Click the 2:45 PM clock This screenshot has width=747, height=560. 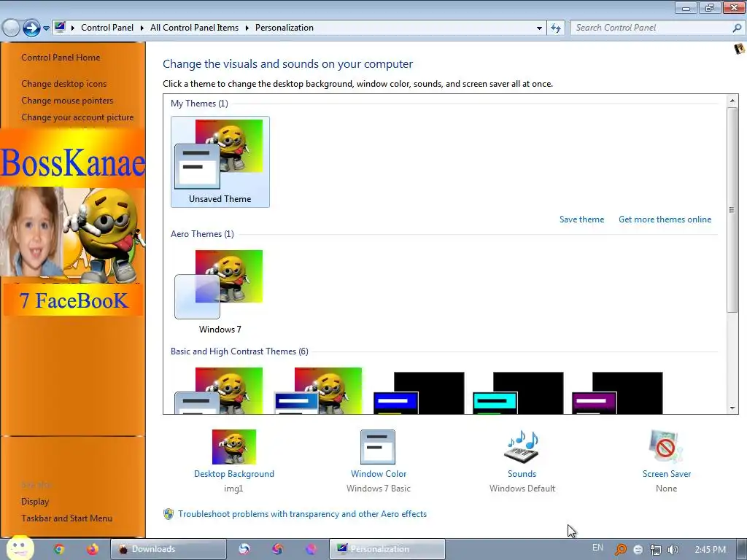[x=710, y=550]
